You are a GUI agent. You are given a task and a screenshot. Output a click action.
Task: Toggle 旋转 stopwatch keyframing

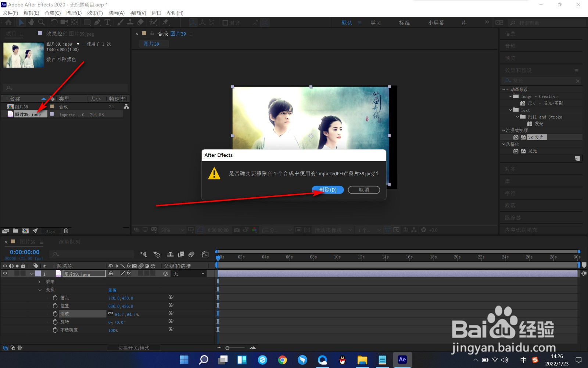click(55, 322)
